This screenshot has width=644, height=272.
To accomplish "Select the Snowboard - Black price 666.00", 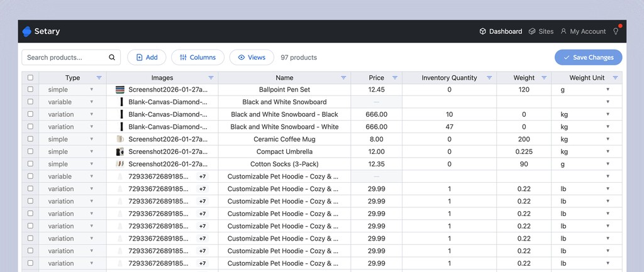I will click(376, 114).
